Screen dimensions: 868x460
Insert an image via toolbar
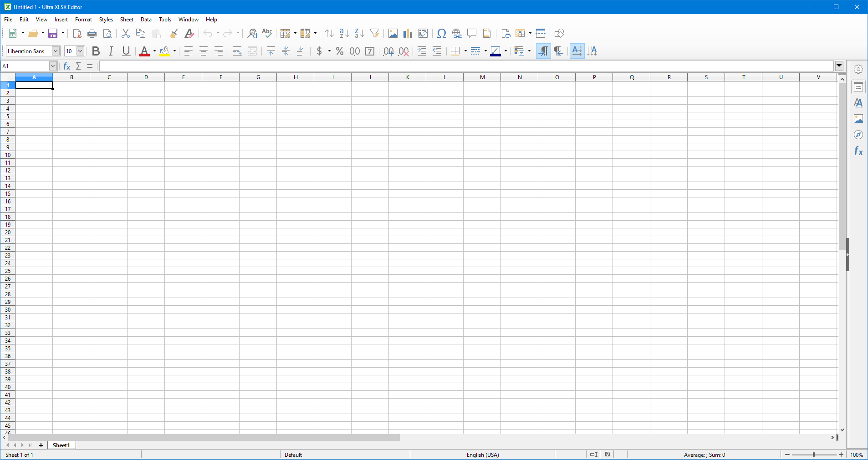393,33
